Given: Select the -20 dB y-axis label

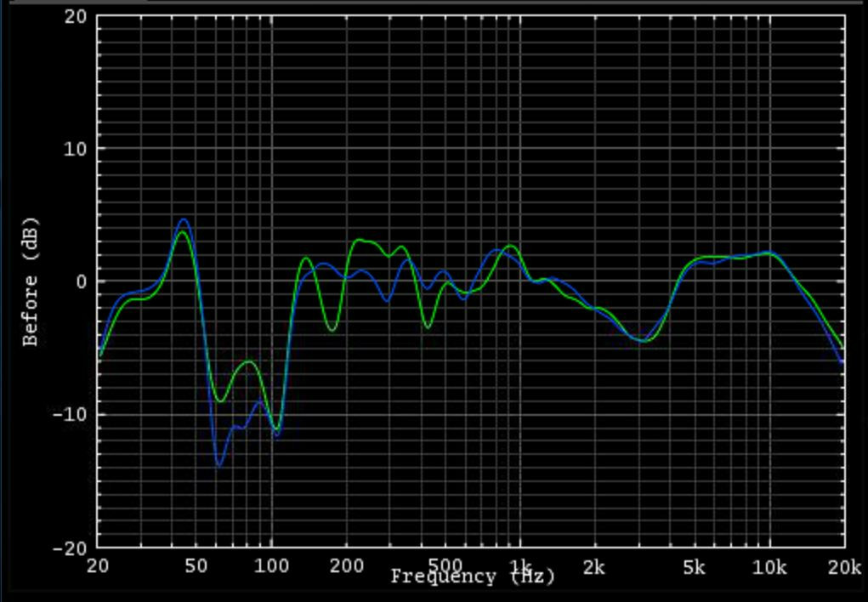Looking at the screenshot, I should coord(70,548).
